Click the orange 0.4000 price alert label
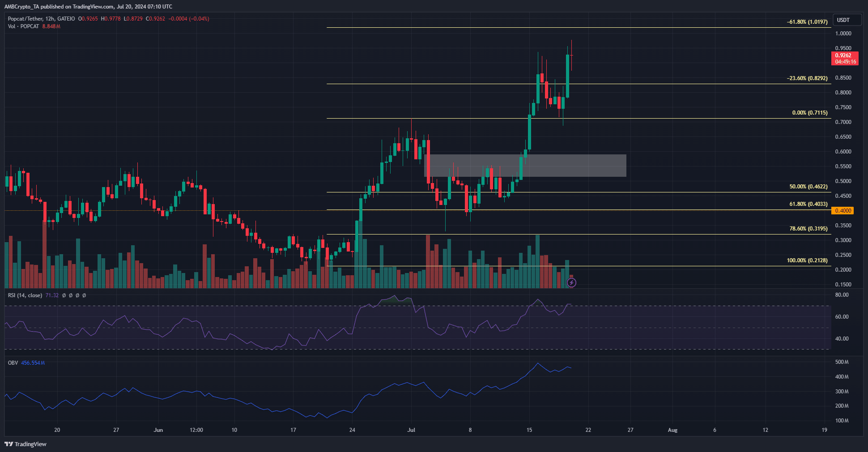Screen dimensions: 868x452 pyautogui.click(x=842, y=211)
